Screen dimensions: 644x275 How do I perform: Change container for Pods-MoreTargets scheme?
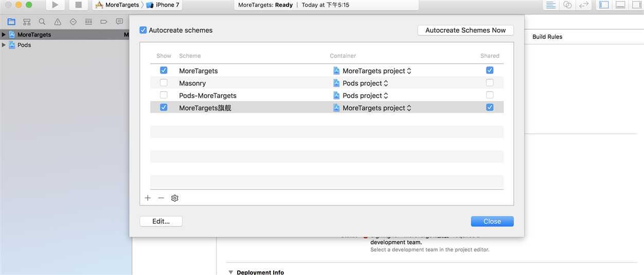point(361,95)
